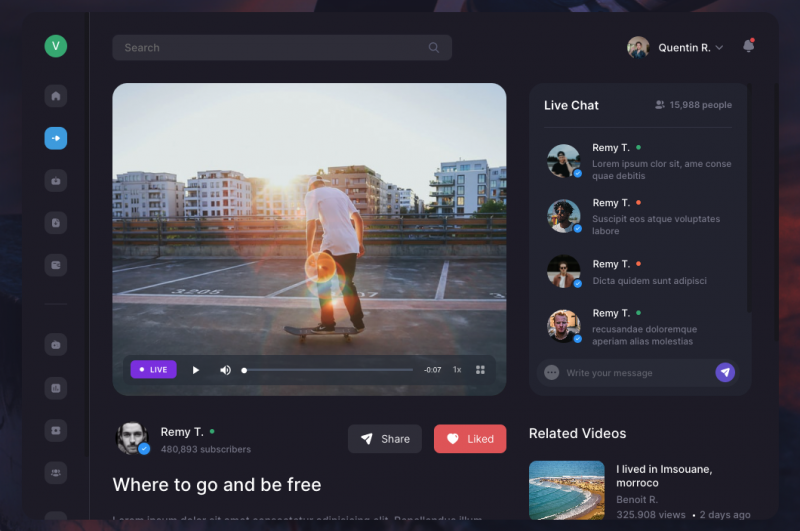Open the game controller icon in the lower sidebar
The height and width of the screenshot is (531, 800).
[x=56, y=345]
